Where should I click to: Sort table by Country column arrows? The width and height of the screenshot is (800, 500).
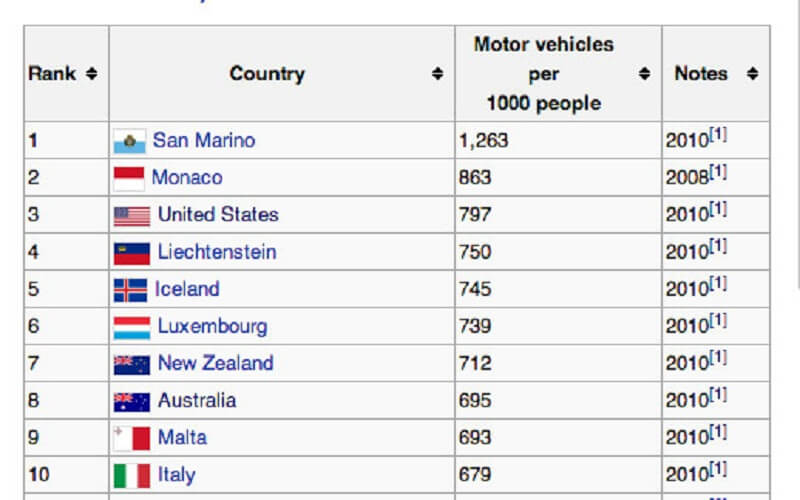tap(437, 73)
